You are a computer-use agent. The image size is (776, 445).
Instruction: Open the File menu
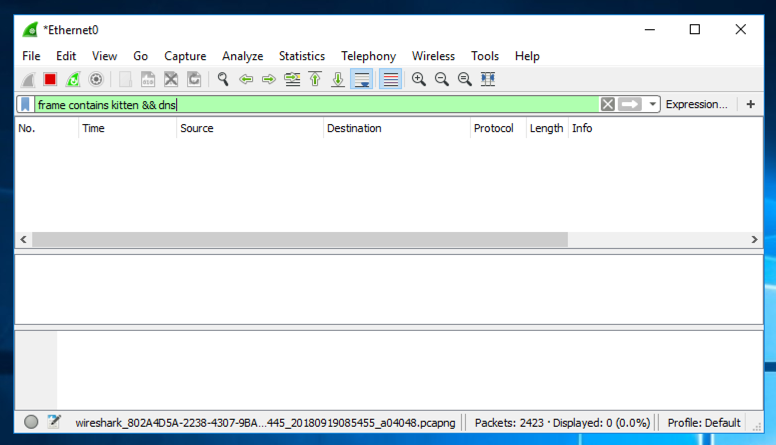tap(31, 56)
